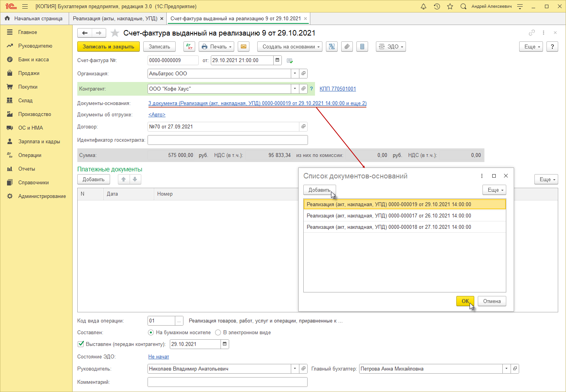Click Записать button

pos(159,46)
